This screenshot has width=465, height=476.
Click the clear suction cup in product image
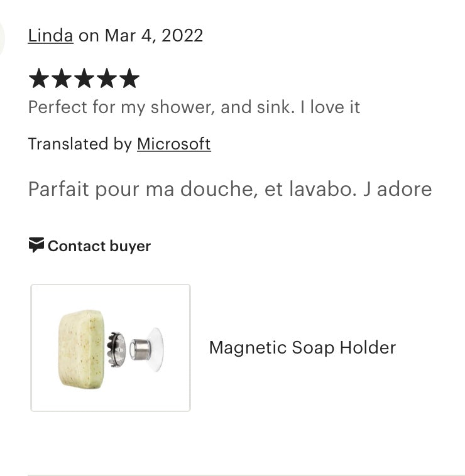click(154, 349)
